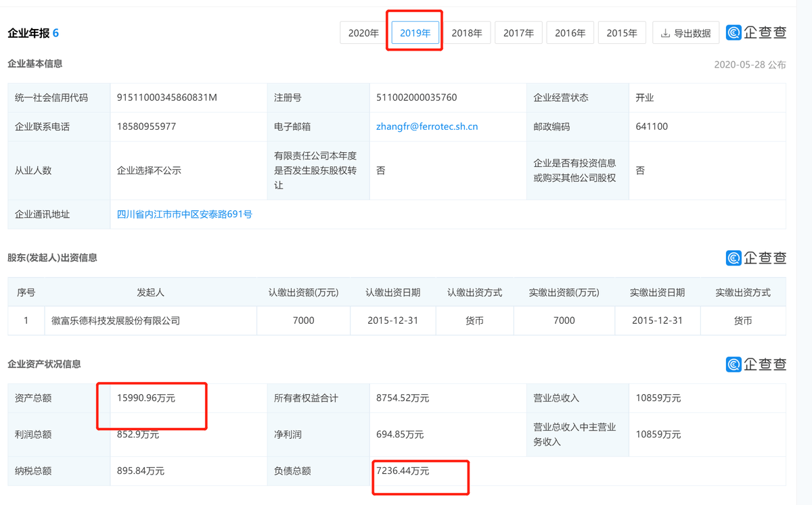Select total assets value 15990.96万元
Viewport: 812px width, 505px height.
(146, 398)
